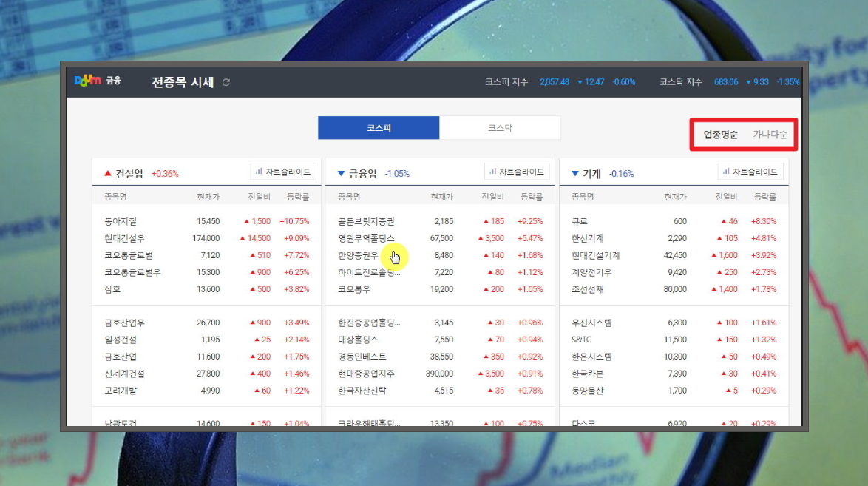Click 현대건설우 price 174,000

click(206, 238)
